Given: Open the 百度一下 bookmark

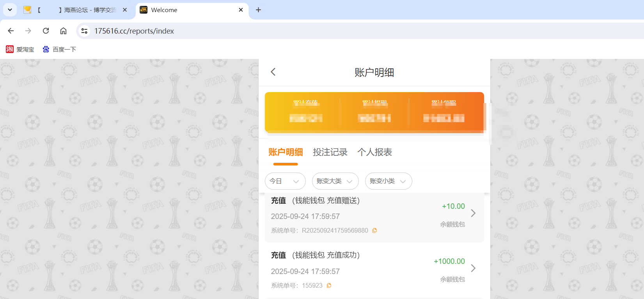Looking at the screenshot, I should point(59,49).
